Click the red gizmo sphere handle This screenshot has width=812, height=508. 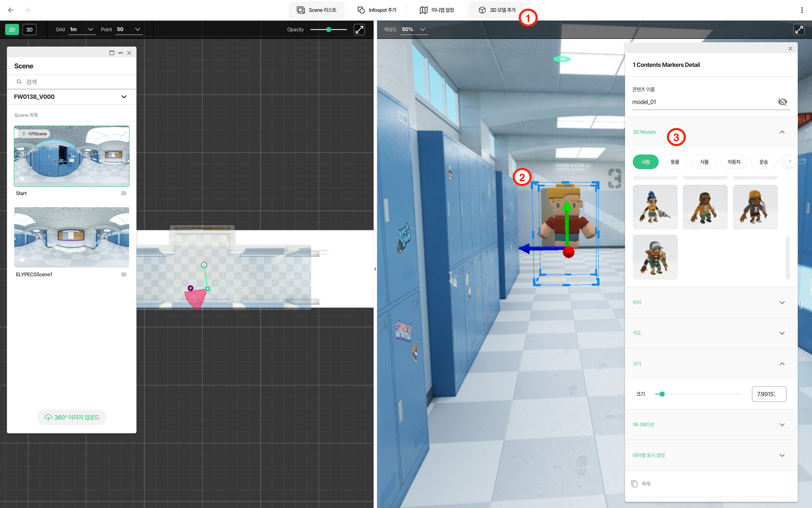coord(569,252)
